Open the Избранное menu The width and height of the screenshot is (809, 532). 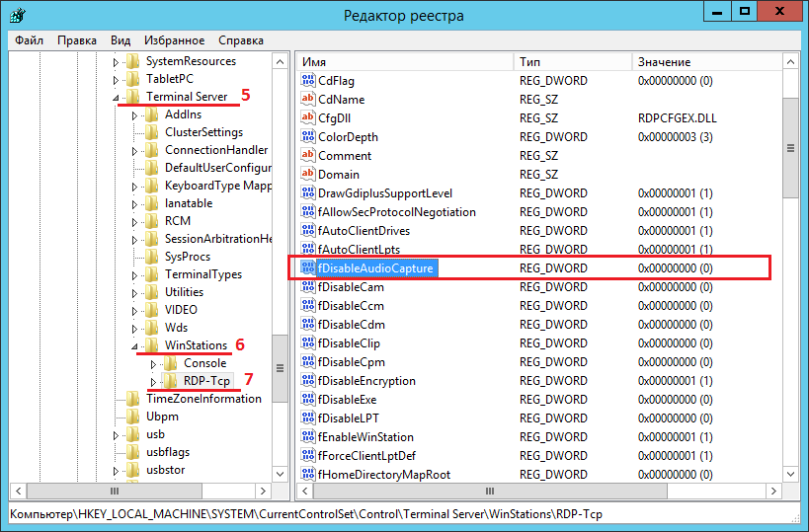(172, 40)
